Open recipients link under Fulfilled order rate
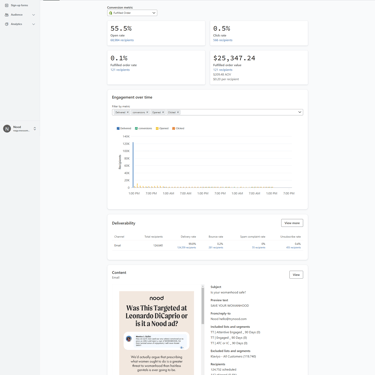The image size is (375, 375). [x=120, y=70]
